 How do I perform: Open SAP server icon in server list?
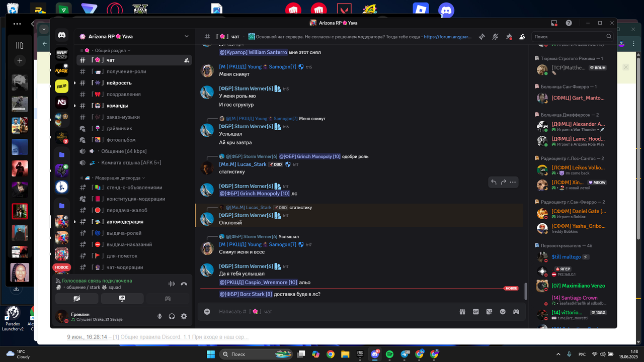pyautogui.click(x=62, y=54)
